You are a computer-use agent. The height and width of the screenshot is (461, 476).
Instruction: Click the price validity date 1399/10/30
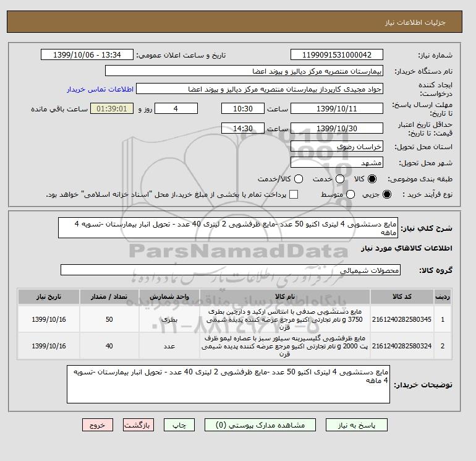tap(337, 128)
